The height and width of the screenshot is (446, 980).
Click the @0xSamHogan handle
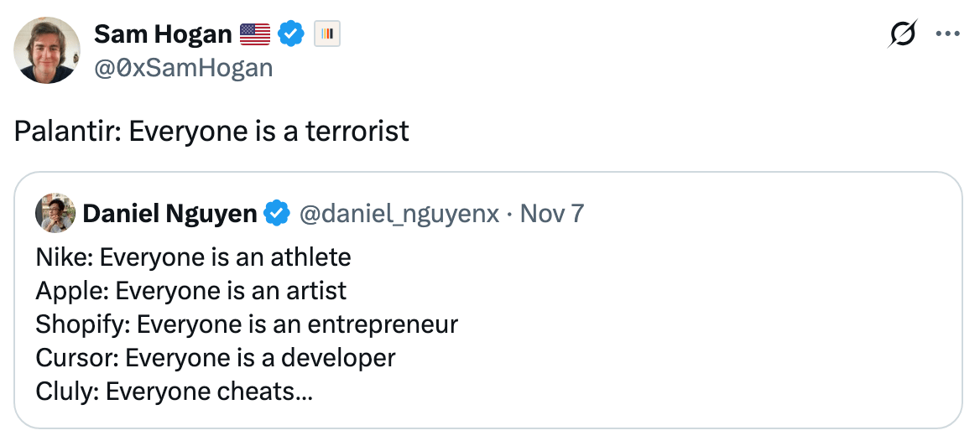coord(183,67)
